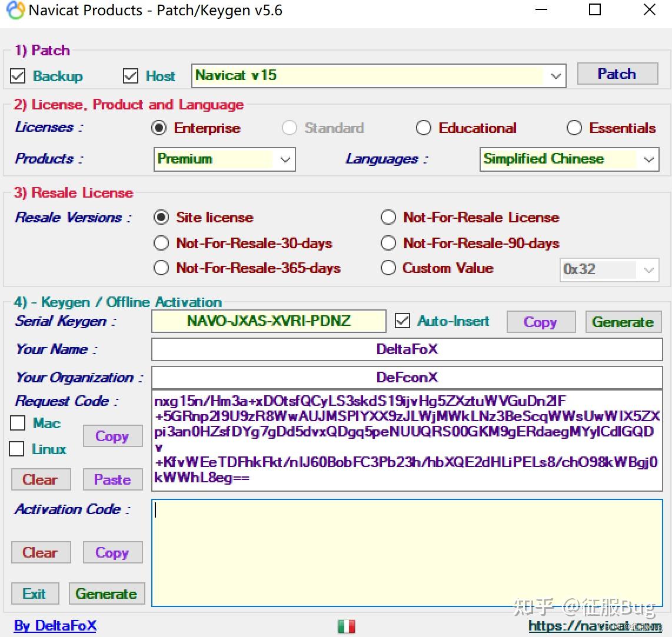Select Not-For-Resale License option
Viewport: 672px width, 637px height.
[388, 217]
